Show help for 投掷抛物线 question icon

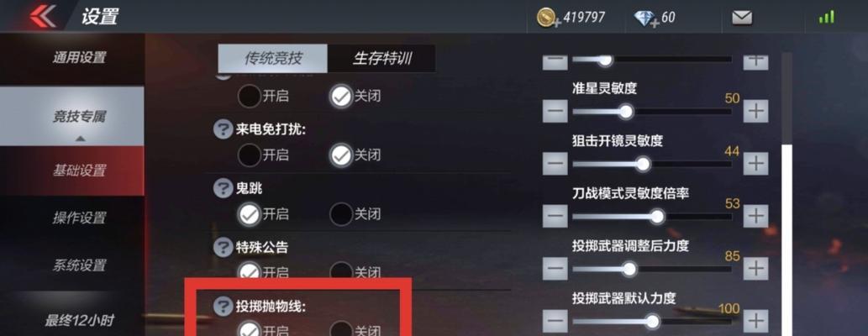click(223, 306)
